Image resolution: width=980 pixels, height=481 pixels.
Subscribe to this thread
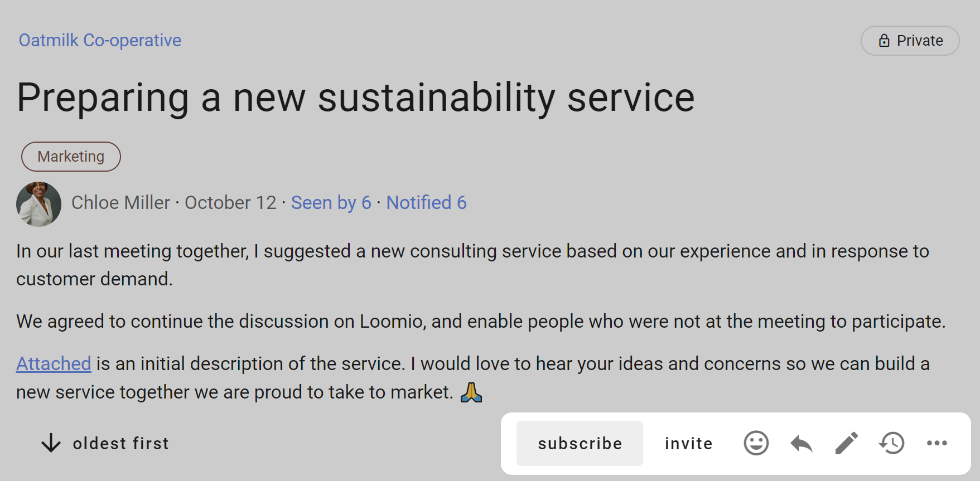click(x=580, y=443)
